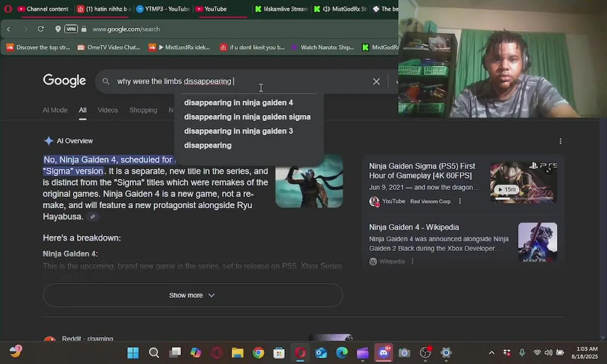Launch Google Chrome from taskbar
This screenshot has width=607, height=364.
258,353
